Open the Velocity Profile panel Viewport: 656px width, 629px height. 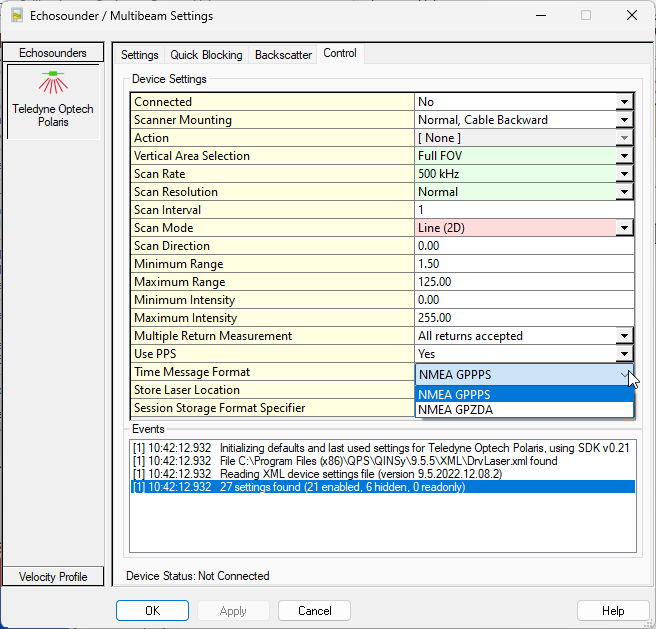tap(54, 576)
